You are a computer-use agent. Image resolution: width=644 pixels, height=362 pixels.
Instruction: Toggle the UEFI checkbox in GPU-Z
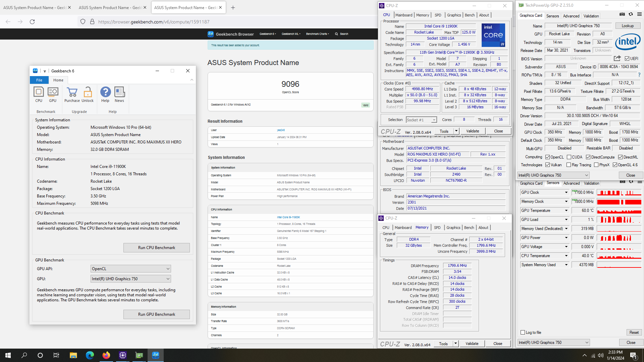pos(627,58)
